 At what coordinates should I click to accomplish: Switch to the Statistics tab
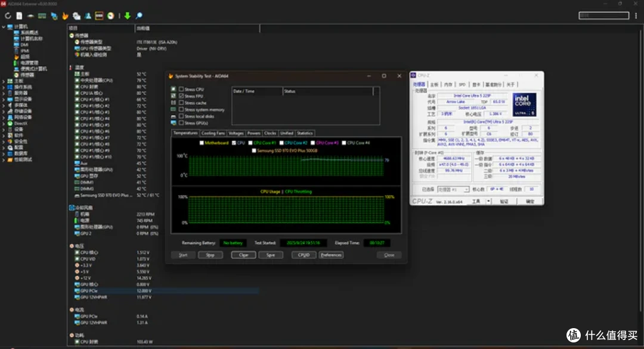pyautogui.click(x=305, y=133)
